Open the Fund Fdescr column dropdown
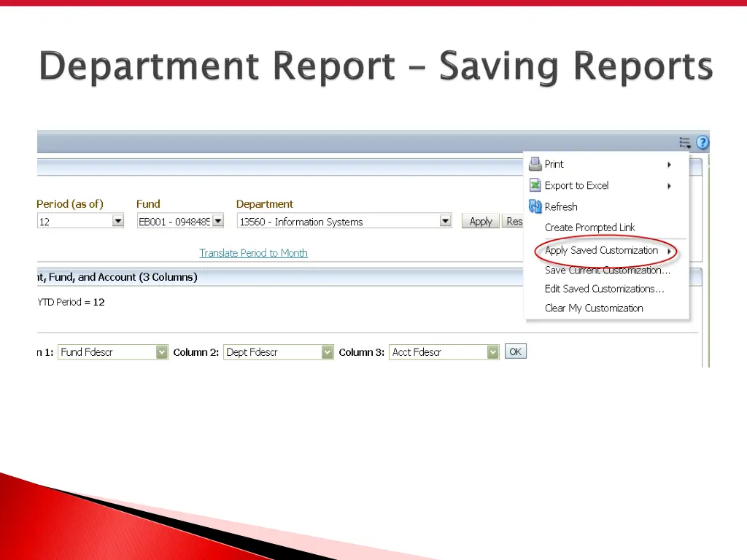 (162, 352)
